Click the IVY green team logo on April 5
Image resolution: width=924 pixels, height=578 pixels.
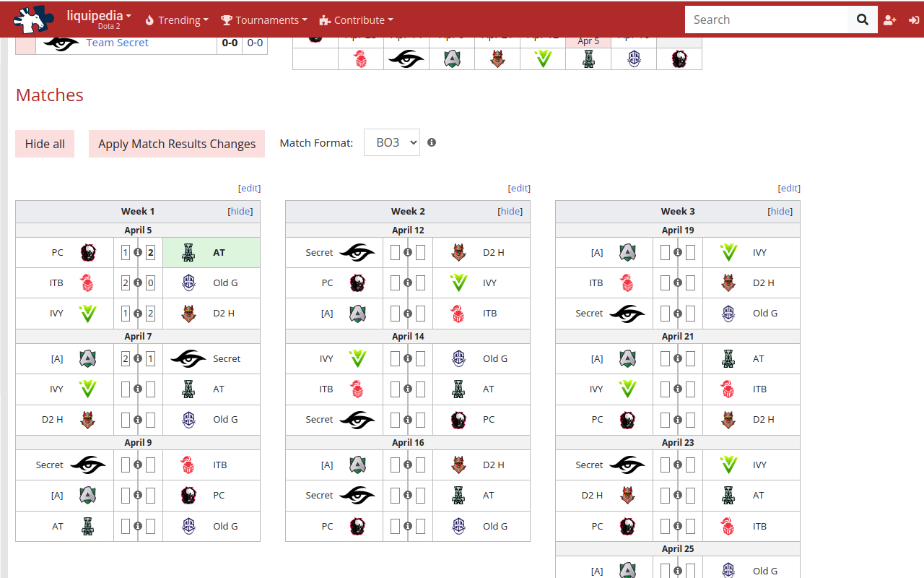87,313
